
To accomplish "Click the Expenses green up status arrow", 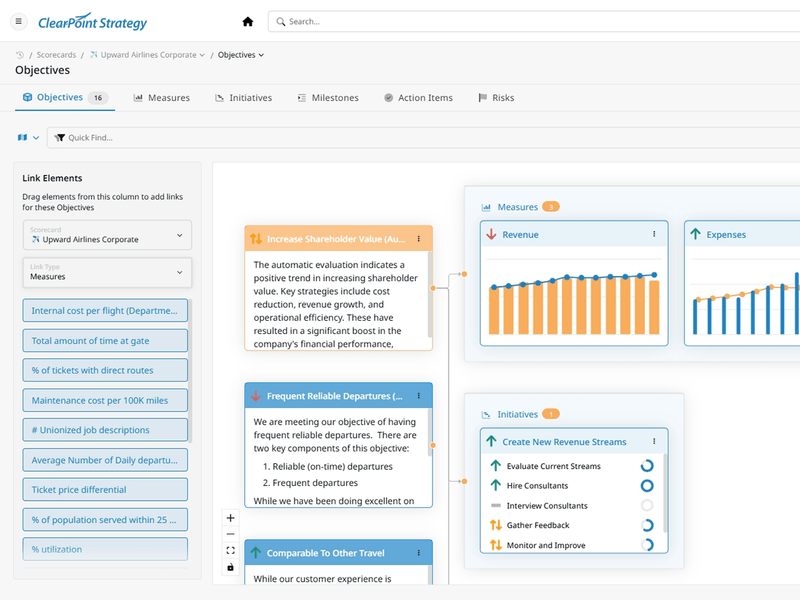I will 695,234.
